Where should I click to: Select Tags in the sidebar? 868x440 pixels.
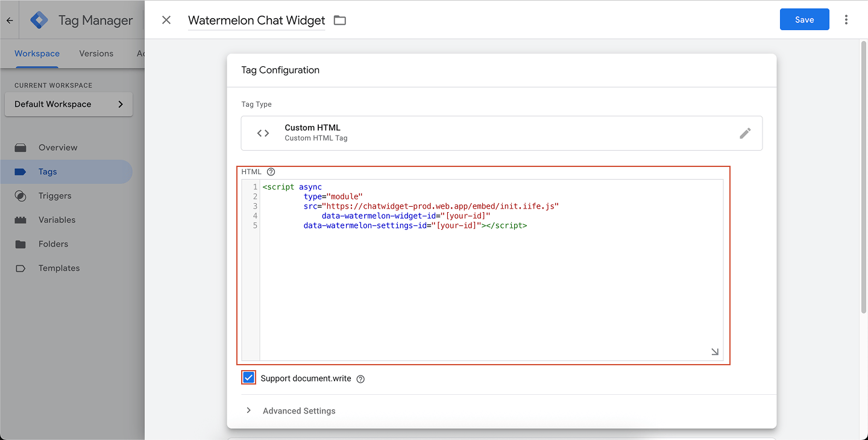[x=66, y=171]
